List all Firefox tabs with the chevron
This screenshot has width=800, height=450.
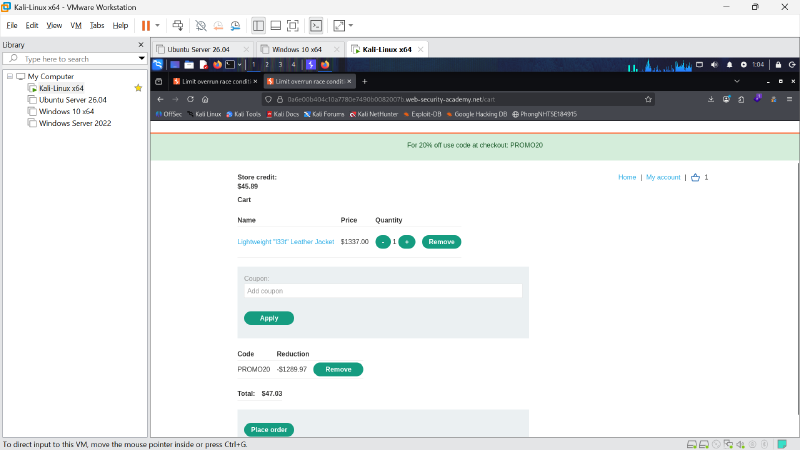737,82
